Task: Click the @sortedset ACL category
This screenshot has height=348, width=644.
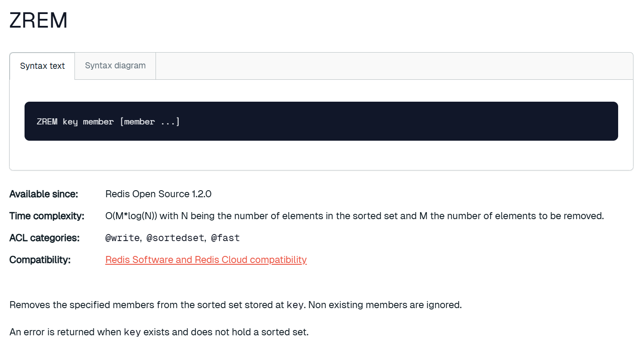Action: (175, 238)
